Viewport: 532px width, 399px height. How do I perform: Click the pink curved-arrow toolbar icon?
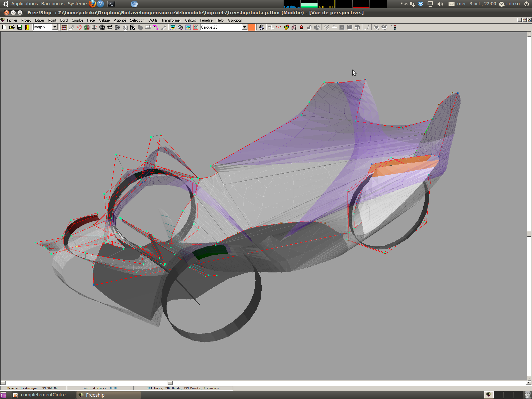155,27
